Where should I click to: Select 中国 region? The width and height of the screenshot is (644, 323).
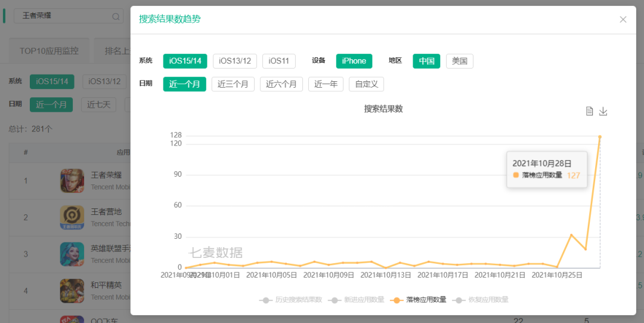pyautogui.click(x=427, y=61)
